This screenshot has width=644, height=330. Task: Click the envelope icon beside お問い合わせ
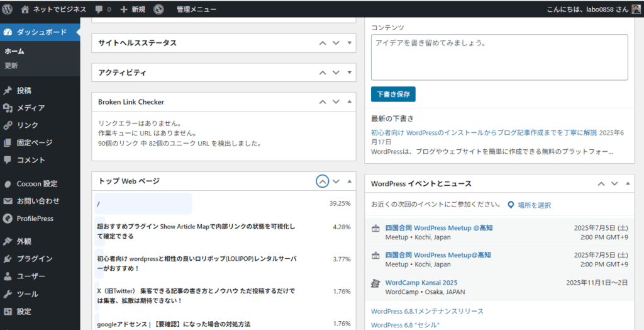pos(7,201)
